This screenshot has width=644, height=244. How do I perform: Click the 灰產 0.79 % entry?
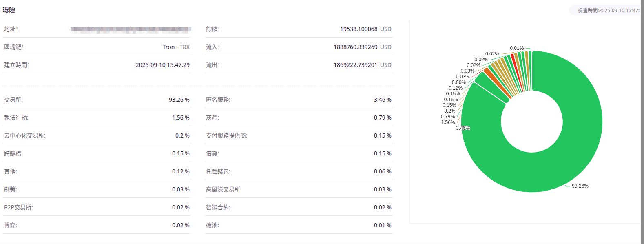coord(299,118)
